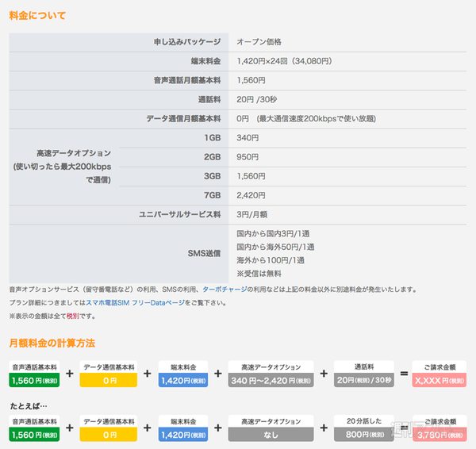The image size is (476, 449).
Task: Click the 高速データオプション table group label
Action: click(63, 167)
